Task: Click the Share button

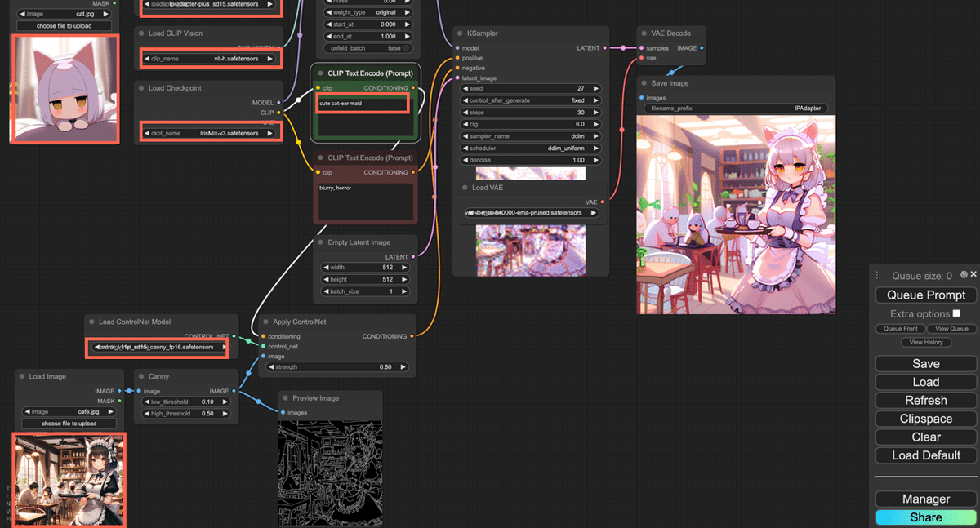Action: pyautogui.click(x=926, y=517)
